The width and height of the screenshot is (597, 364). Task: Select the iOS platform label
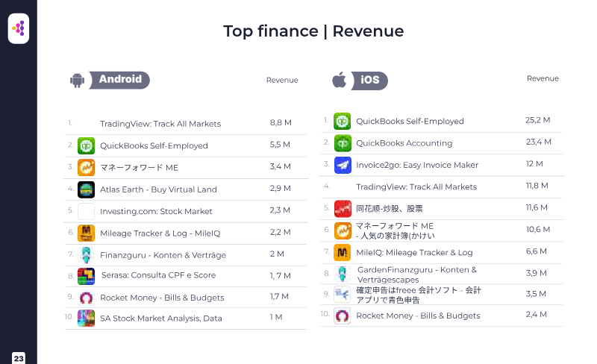point(369,80)
